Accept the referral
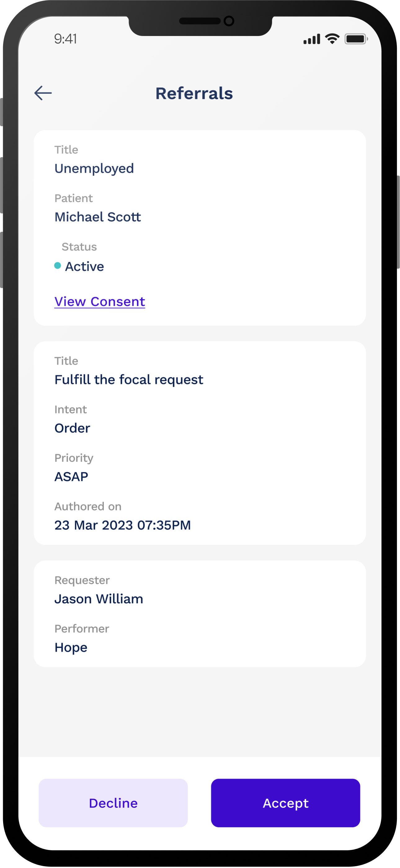The height and width of the screenshot is (868, 400). 286,802
